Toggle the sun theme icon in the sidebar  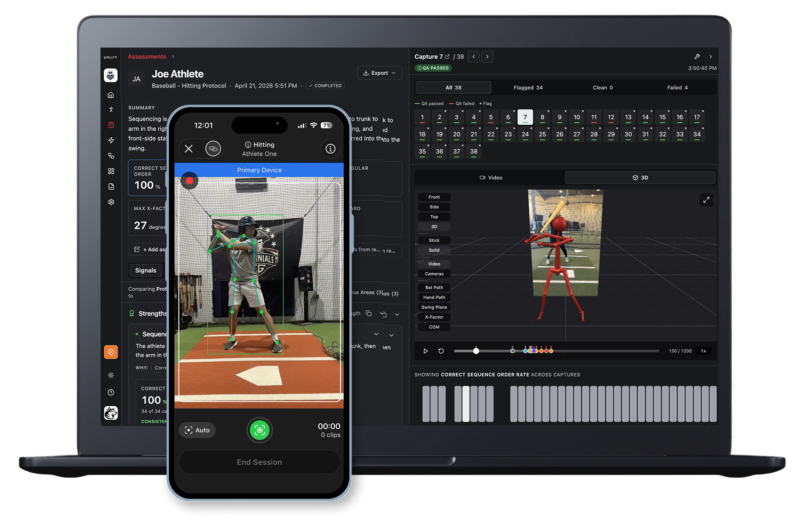coord(111,375)
